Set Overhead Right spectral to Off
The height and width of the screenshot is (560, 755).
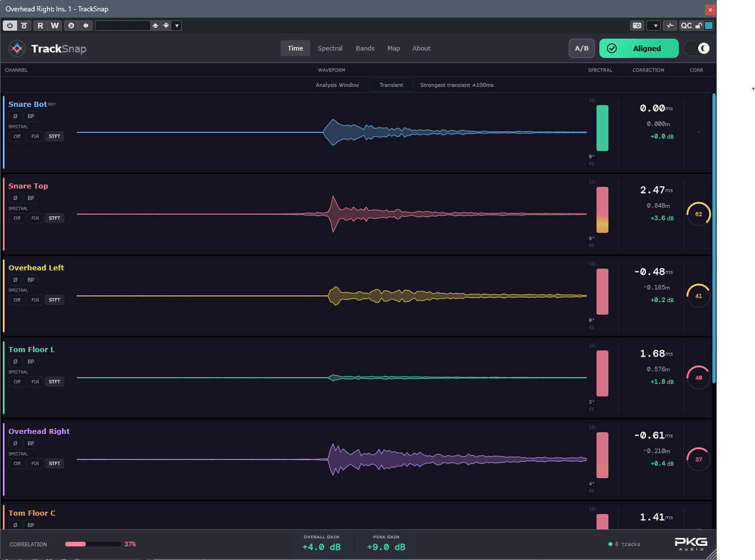point(17,463)
